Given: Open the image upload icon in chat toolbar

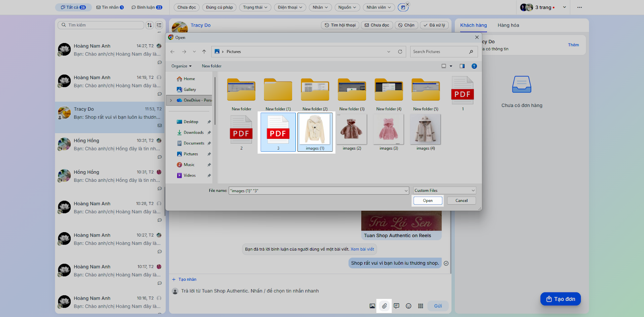Looking at the screenshot, I should 372,306.
